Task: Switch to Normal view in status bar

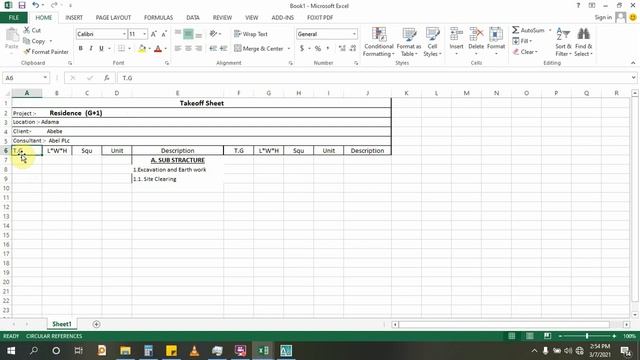Action: [511, 336]
